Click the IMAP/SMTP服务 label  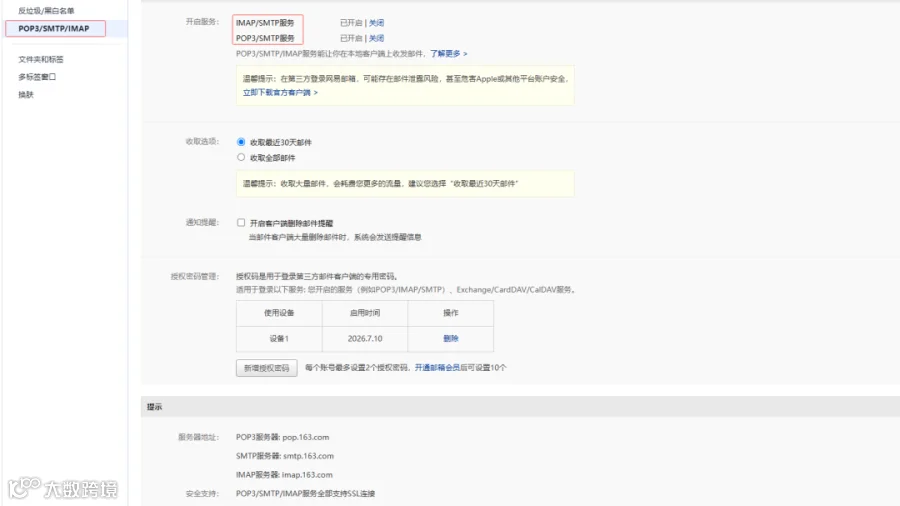pos(265,23)
